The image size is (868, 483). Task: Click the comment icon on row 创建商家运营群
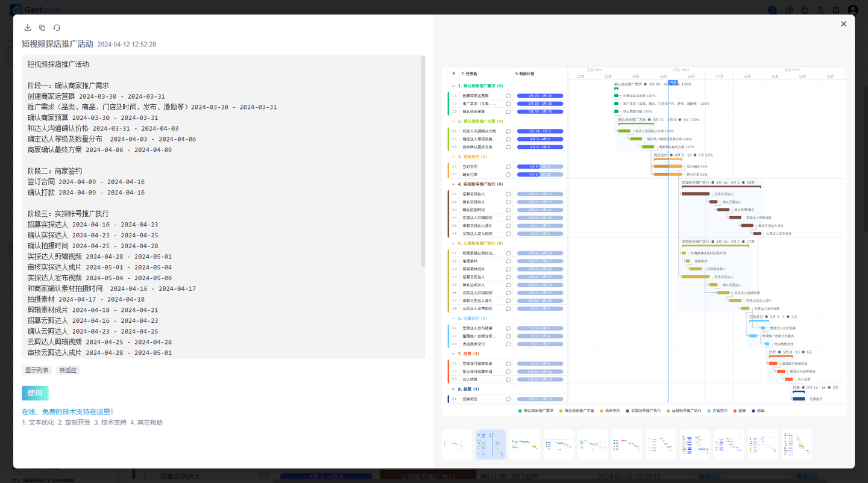[x=508, y=96]
